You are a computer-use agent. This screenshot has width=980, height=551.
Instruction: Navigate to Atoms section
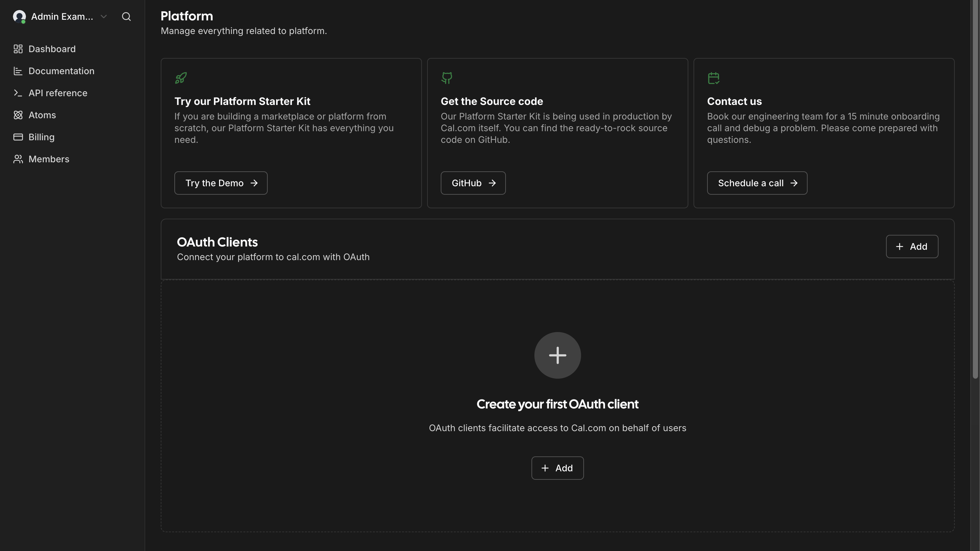pyautogui.click(x=42, y=115)
